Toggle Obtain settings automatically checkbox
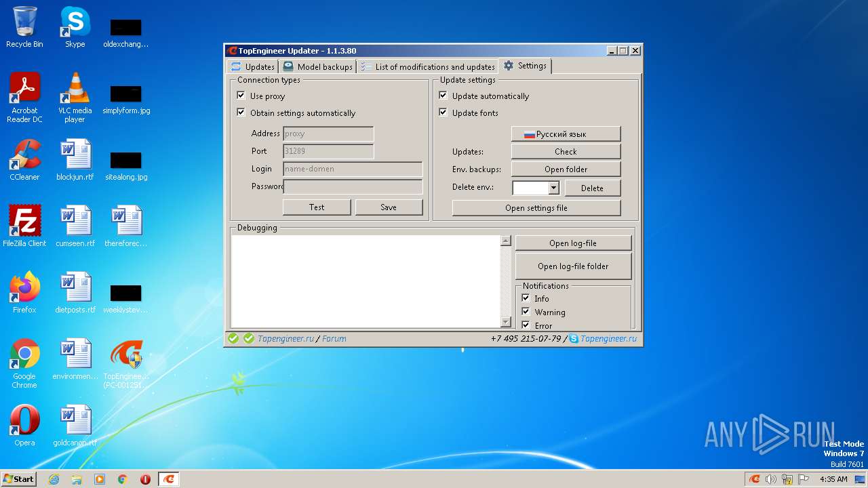This screenshot has width=868, height=488. pos(241,113)
